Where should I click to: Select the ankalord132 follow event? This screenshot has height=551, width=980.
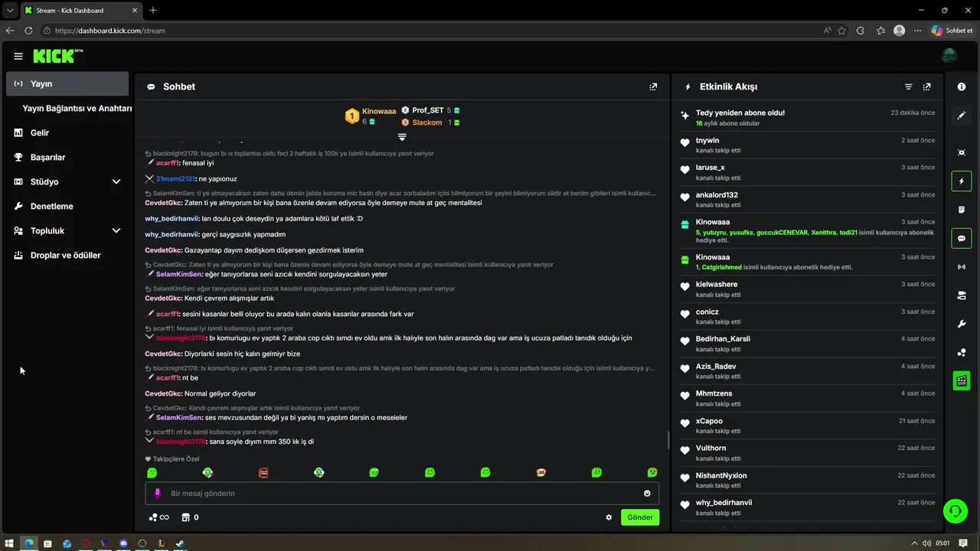point(808,199)
